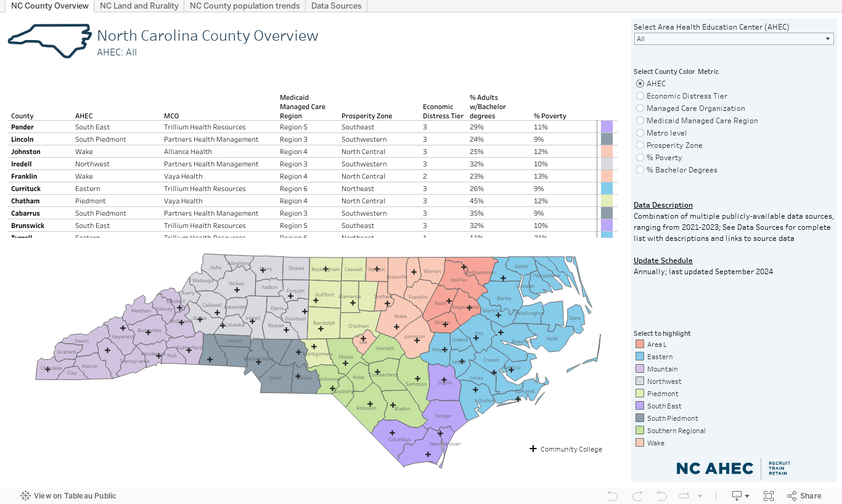The width and height of the screenshot is (842, 504).
Task: Click the Dare county shape on the map
Action: coord(574,319)
